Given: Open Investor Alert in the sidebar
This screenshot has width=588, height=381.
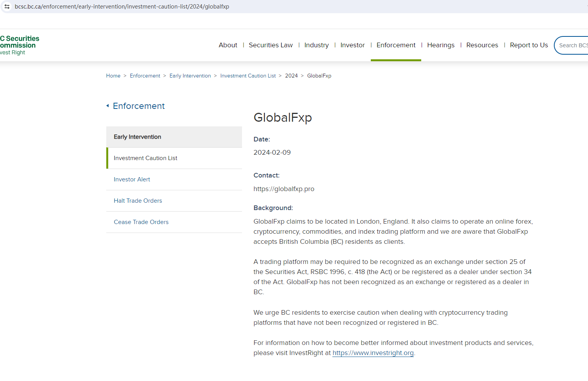Looking at the screenshot, I should [x=174, y=179].
